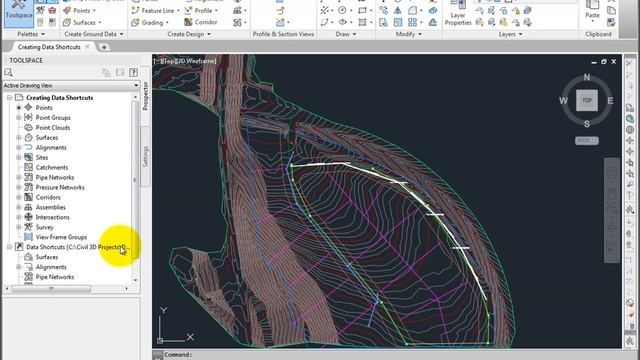Image resolution: width=640 pixels, height=360 pixels.
Task: Open the Toolspace palette button
Action: pos(19,12)
